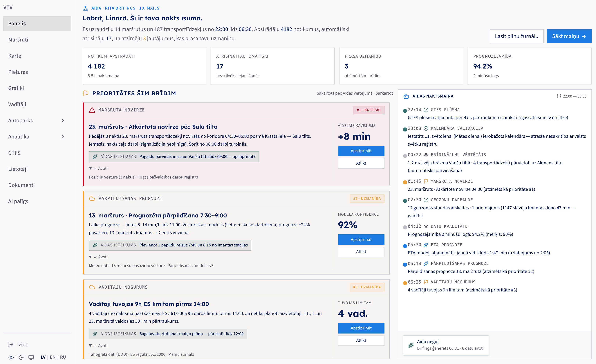Click Apstiprināt for 23. maršruts novirze
The image size is (596, 364).
361,151
